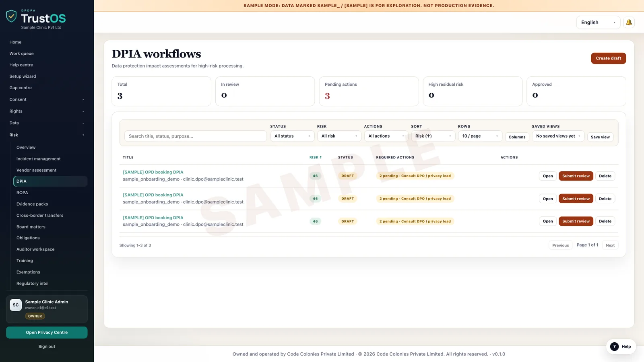Image resolution: width=644 pixels, height=362 pixels.
Task: Click the 'Showing 1-3 of 3' text
Action: (x=135, y=245)
